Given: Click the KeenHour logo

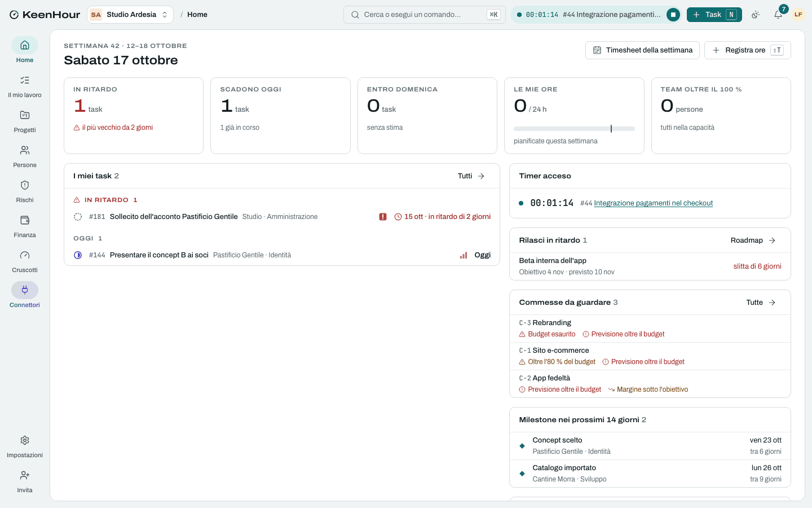Looking at the screenshot, I should click(45, 15).
